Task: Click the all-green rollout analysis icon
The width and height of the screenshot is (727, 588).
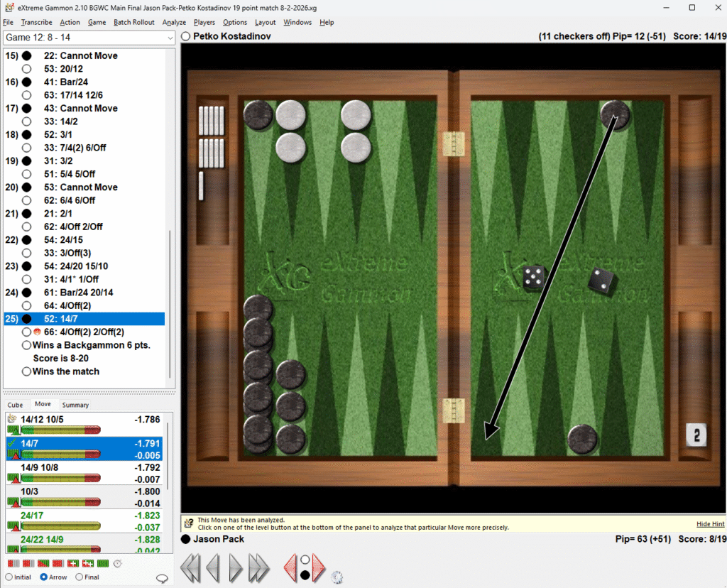Action: click(102, 563)
